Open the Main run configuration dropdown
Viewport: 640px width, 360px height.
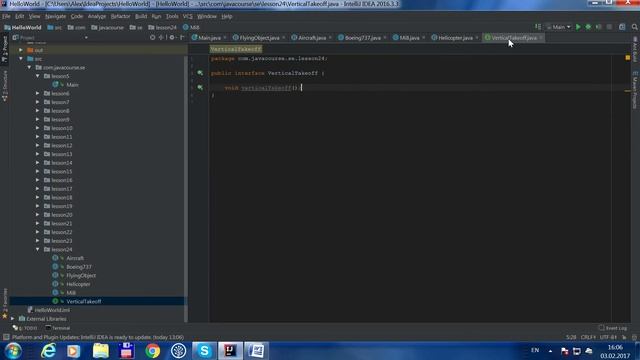[559, 27]
